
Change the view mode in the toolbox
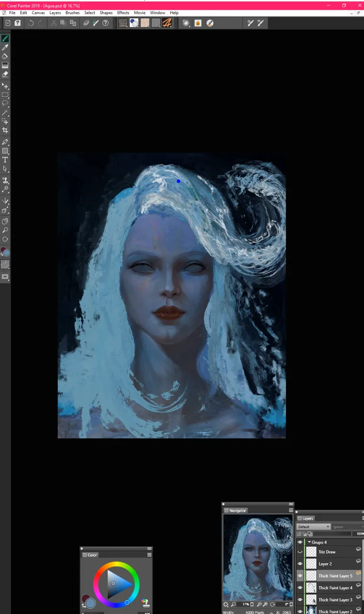pyautogui.click(x=5, y=277)
